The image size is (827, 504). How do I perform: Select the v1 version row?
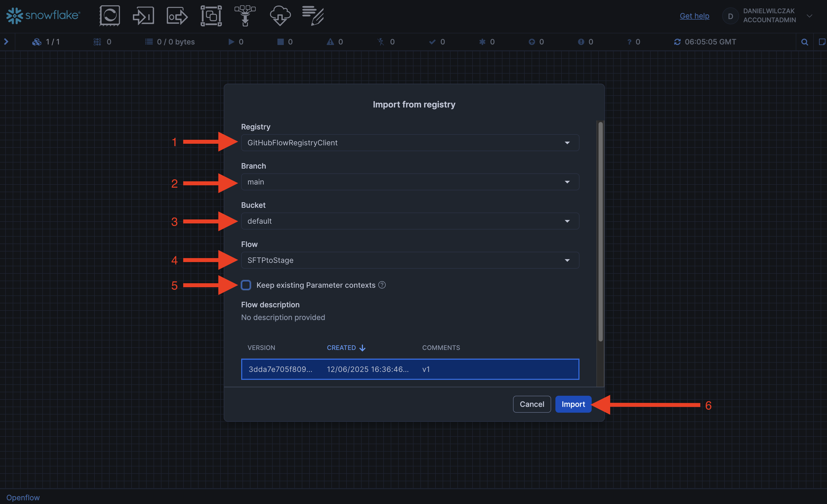[410, 369]
